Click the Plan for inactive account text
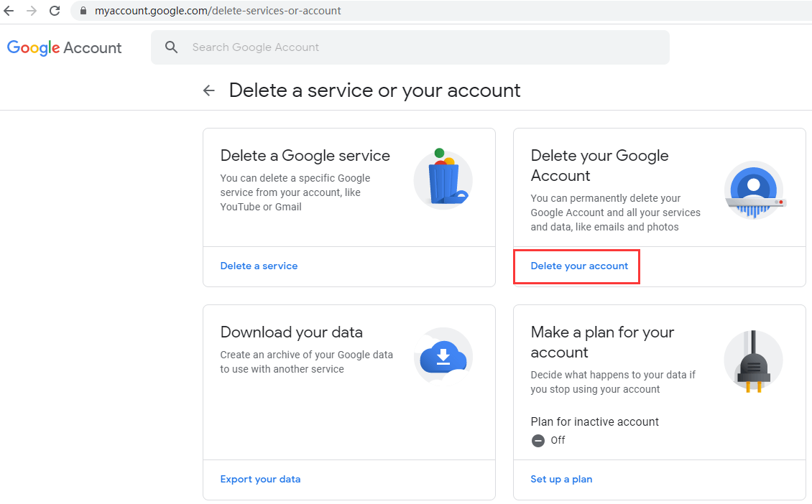812x504 pixels. [594, 421]
